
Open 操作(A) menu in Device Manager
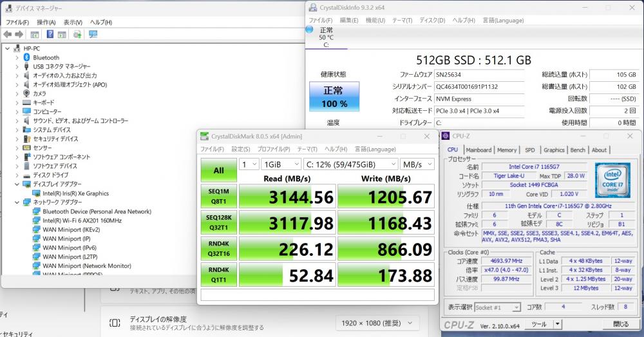46,22
